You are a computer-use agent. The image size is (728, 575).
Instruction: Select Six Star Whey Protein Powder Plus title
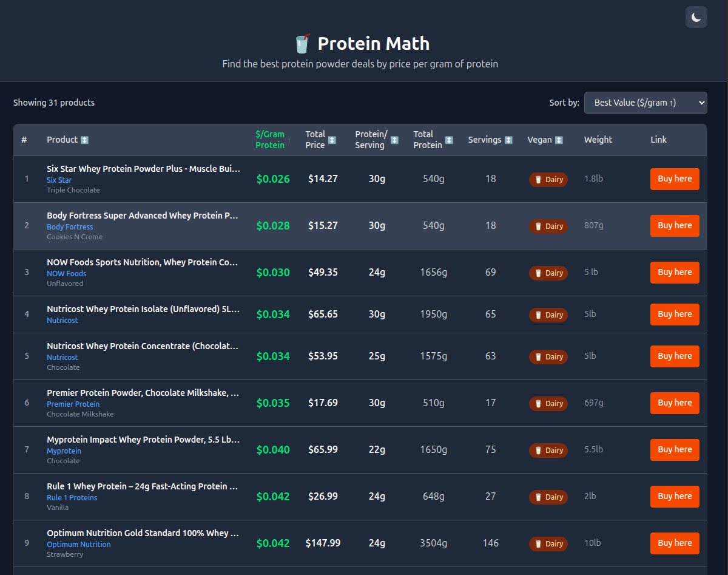tap(143, 169)
